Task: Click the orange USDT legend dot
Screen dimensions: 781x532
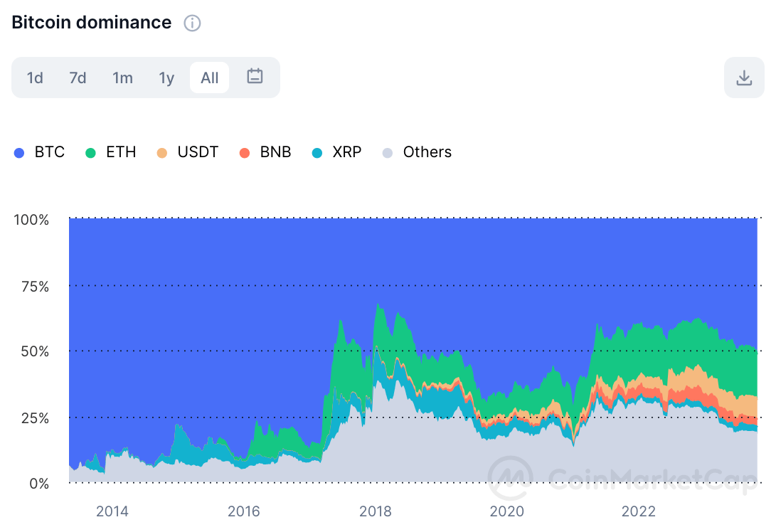Action: (x=162, y=153)
